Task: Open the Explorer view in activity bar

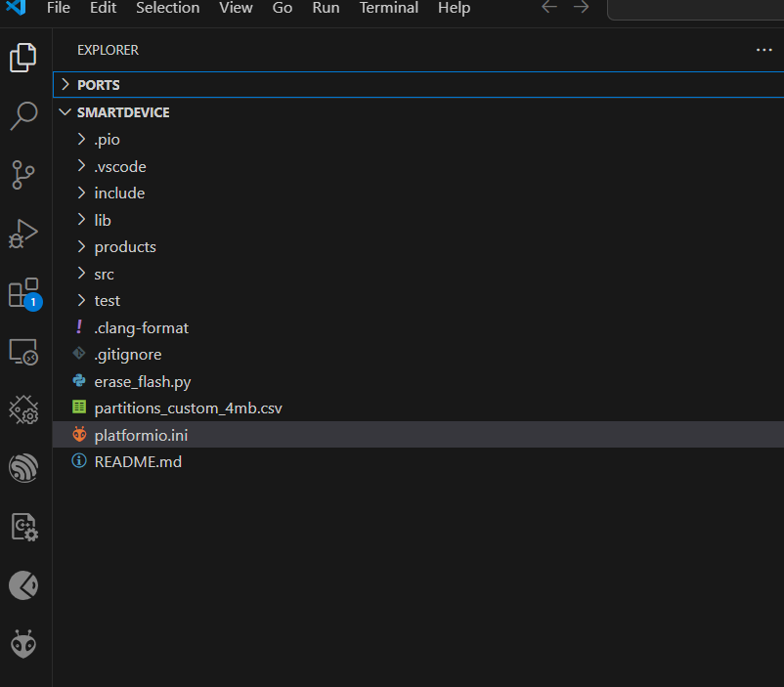Action: tap(23, 58)
